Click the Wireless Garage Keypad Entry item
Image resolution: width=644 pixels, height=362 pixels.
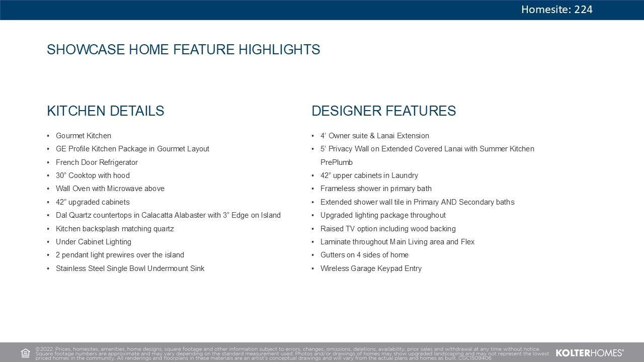tap(371, 268)
